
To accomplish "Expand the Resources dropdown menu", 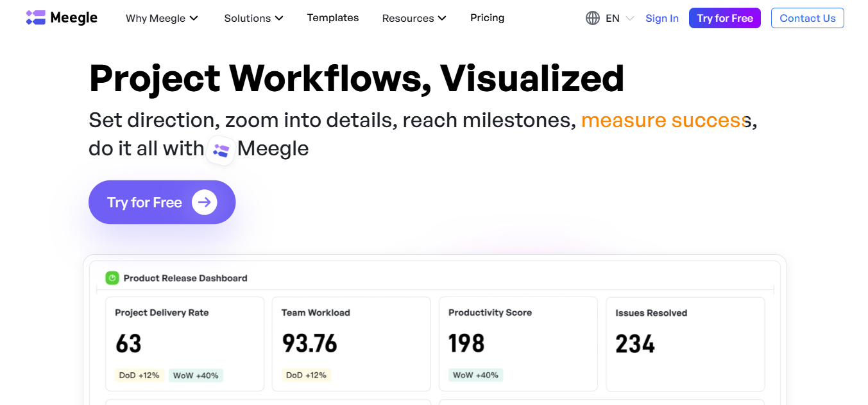I will (414, 18).
